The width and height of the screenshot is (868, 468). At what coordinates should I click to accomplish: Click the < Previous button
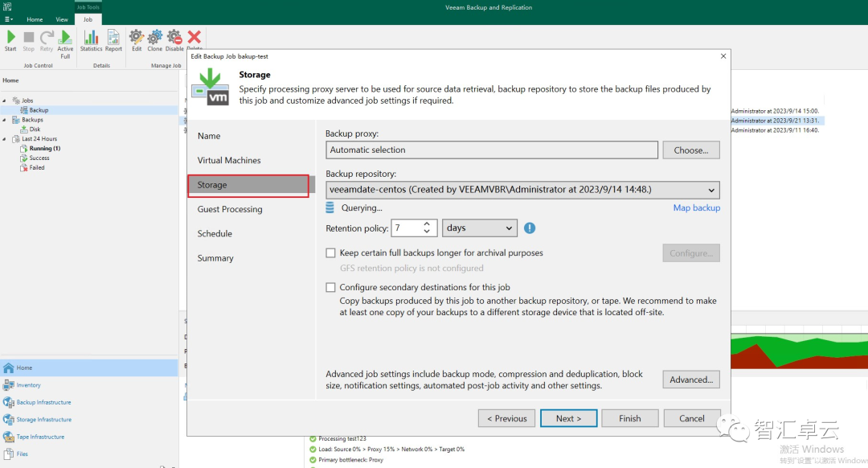506,418
